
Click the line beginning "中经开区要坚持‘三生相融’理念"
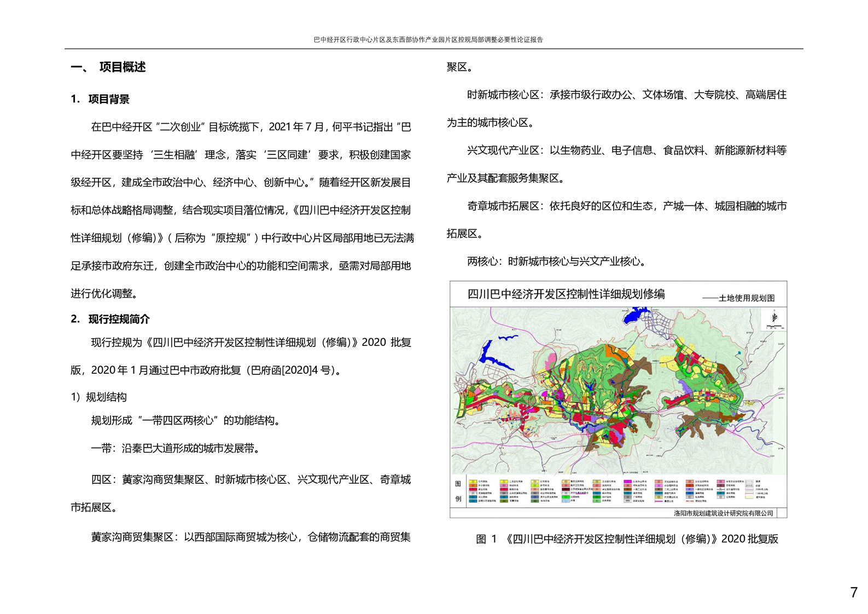click(x=241, y=155)
